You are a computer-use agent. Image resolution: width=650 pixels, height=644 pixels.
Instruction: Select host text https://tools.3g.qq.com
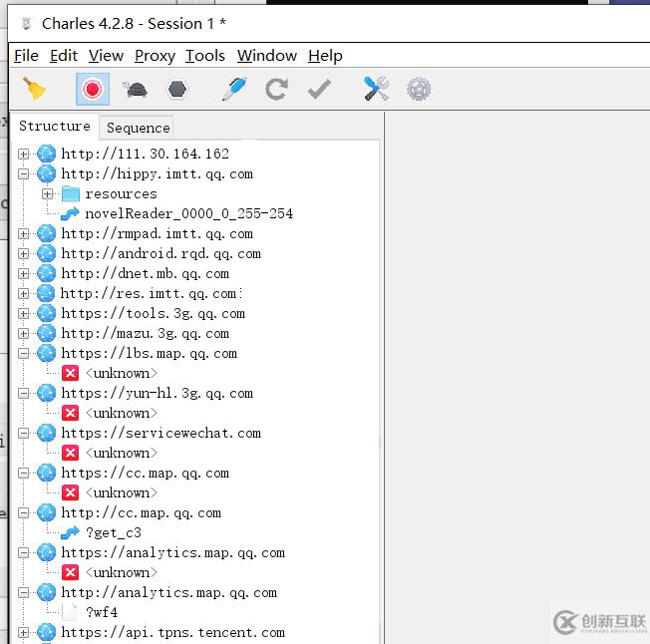[x=153, y=313]
